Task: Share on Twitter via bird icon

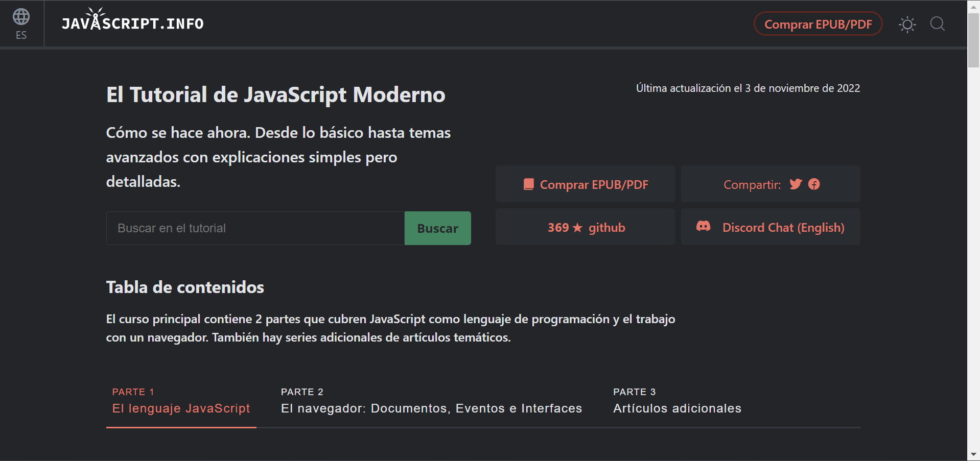Action: (796, 184)
